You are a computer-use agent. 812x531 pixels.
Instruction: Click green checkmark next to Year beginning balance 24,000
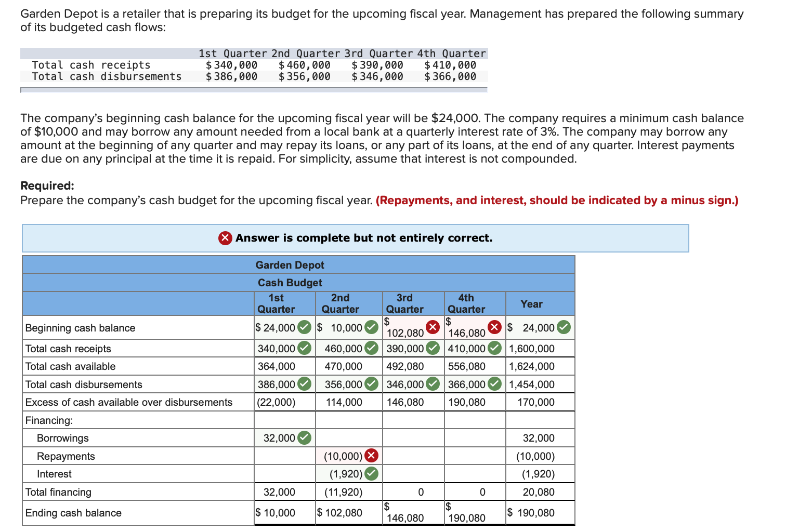point(564,327)
